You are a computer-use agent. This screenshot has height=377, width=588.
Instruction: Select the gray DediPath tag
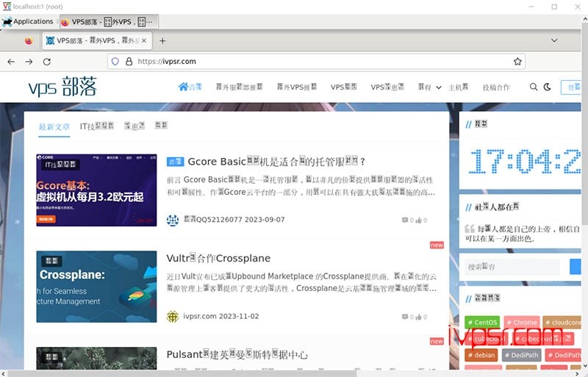[x=521, y=355]
